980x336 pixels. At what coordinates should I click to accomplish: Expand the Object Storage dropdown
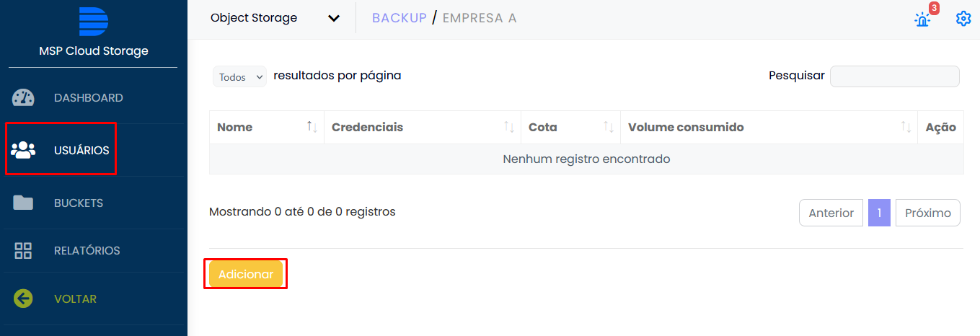[275, 18]
